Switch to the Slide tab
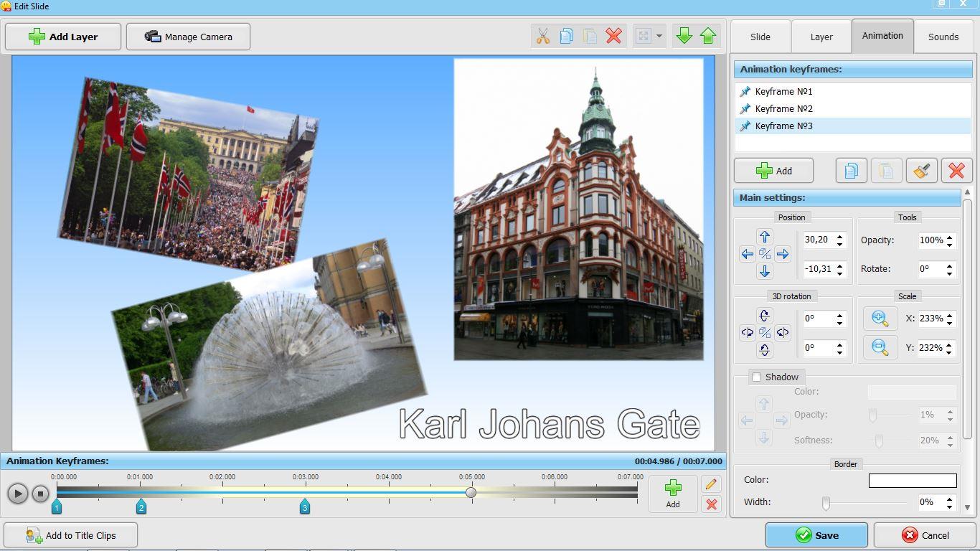The image size is (980, 551). (760, 37)
